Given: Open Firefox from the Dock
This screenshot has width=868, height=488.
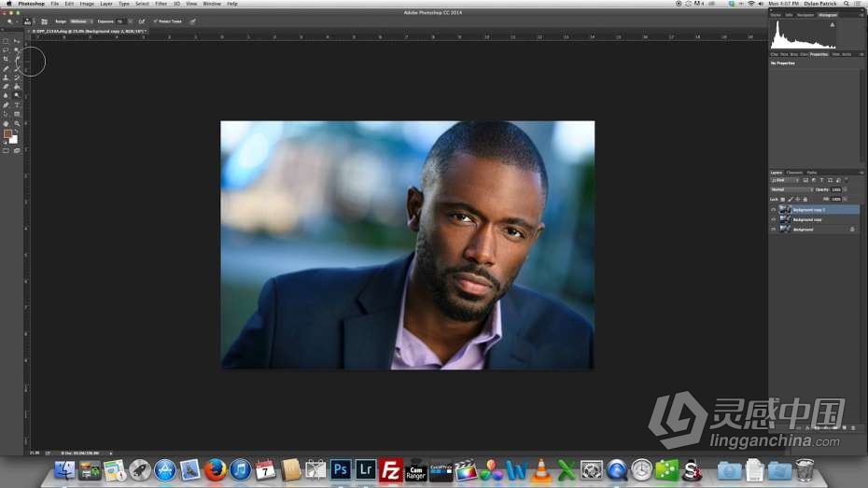Looking at the screenshot, I should (x=215, y=469).
